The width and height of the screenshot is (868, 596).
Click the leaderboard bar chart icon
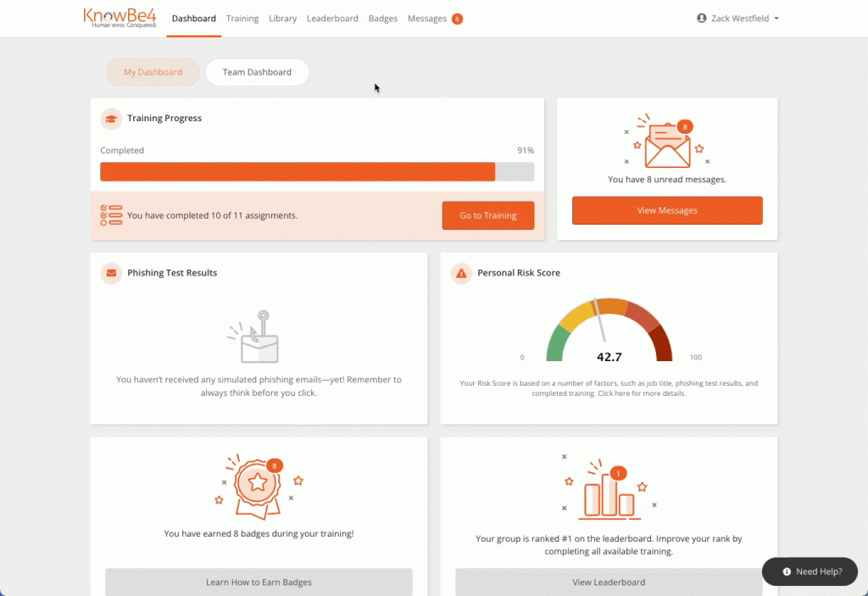pos(608,492)
